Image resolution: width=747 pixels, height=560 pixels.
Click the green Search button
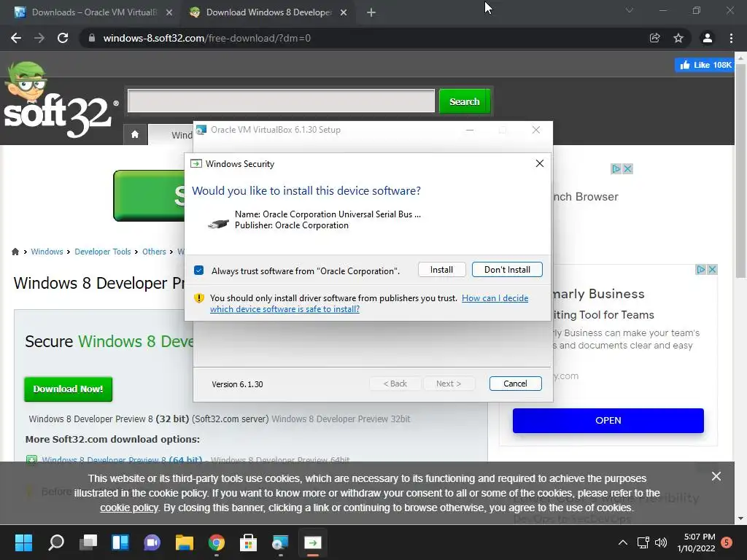[x=465, y=101]
